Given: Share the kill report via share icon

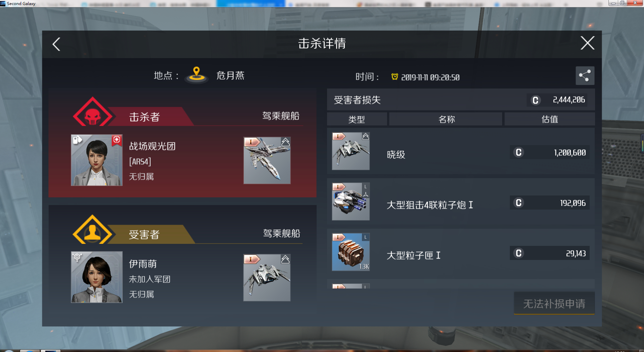Looking at the screenshot, I should 585,76.
